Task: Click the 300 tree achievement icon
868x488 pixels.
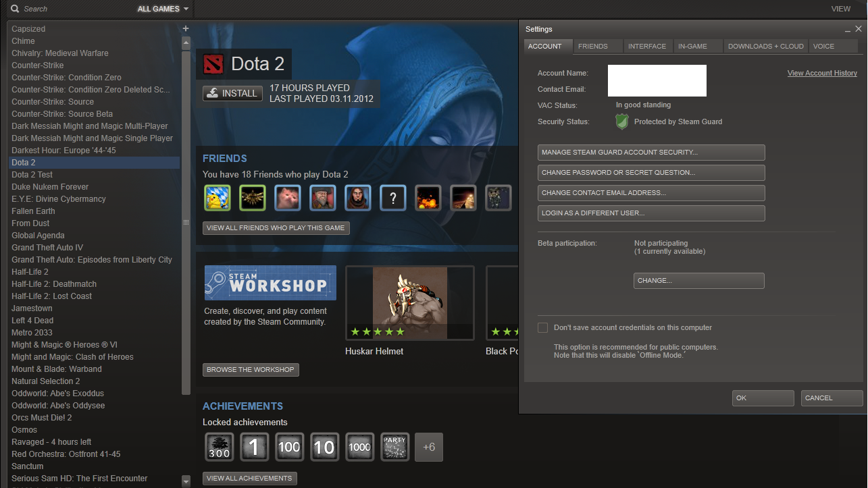Action: [x=218, y=447]
